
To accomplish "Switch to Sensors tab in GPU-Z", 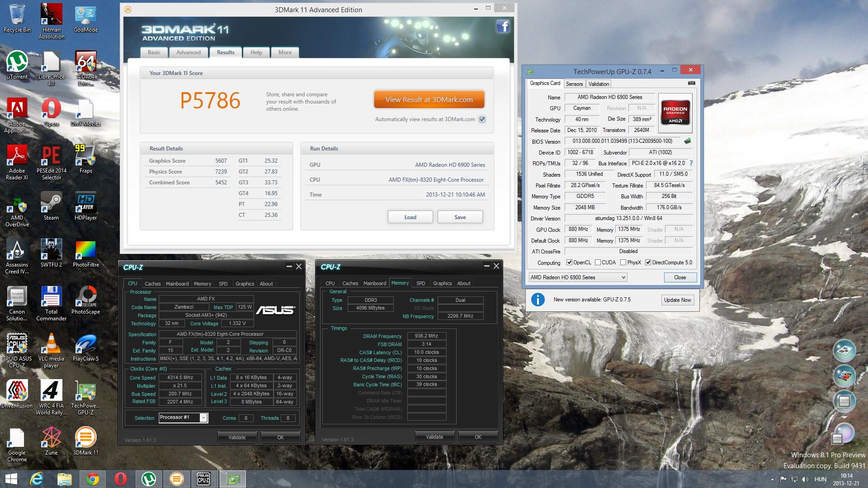I will 574,84.
